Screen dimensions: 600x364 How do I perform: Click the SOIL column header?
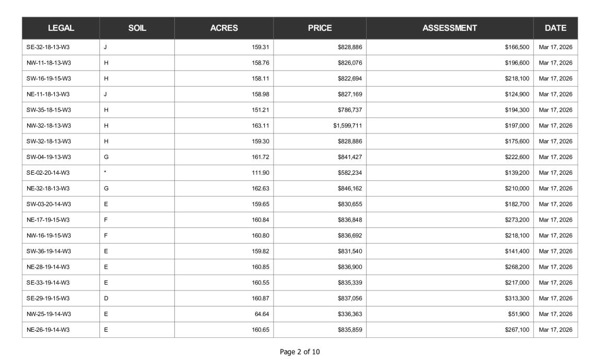tap(137, 28)
